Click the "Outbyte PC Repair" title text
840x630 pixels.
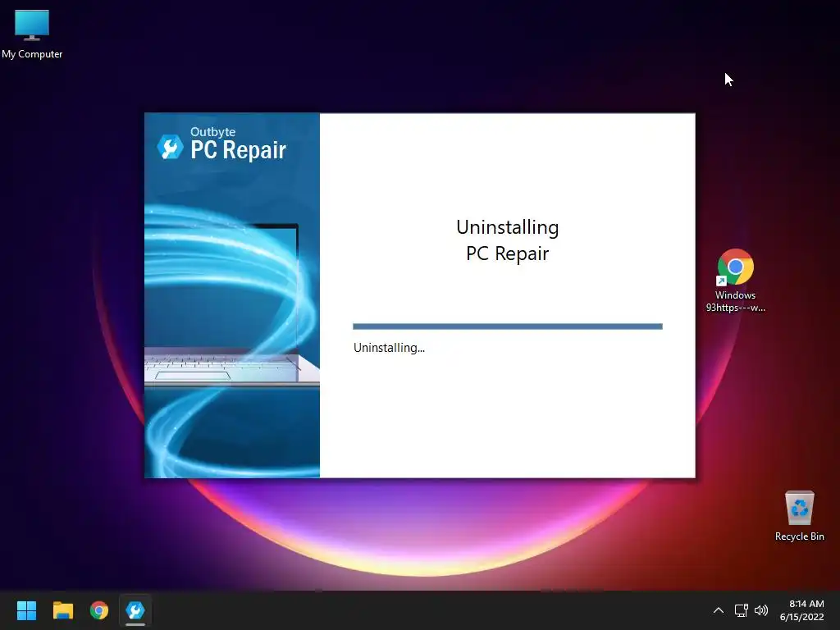(238, 144)
